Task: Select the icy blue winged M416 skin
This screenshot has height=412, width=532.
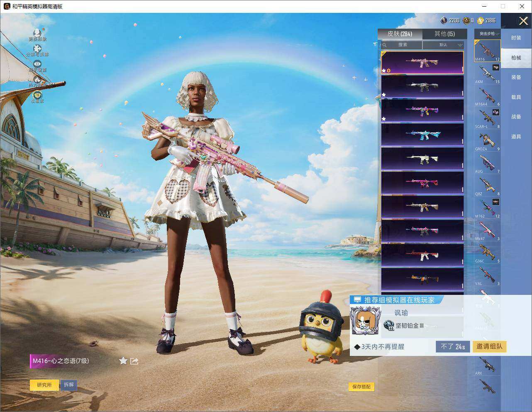Action: click(x=422, y=135)
